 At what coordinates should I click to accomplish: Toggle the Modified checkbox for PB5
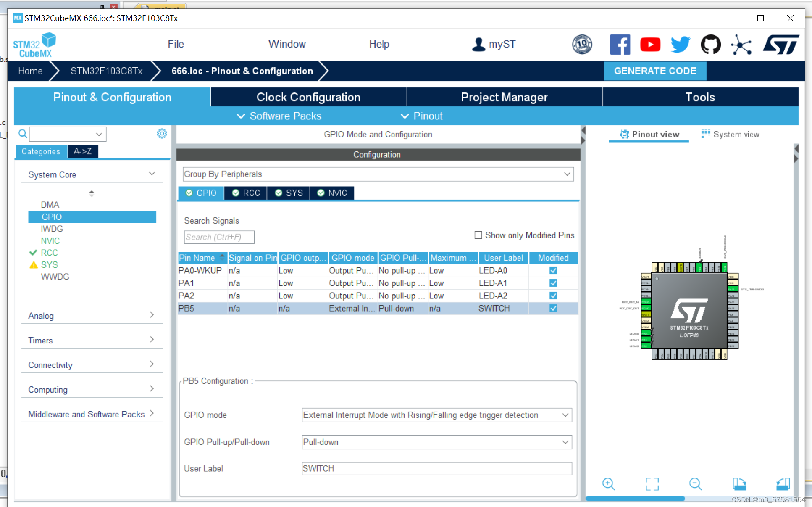point(553,308)
